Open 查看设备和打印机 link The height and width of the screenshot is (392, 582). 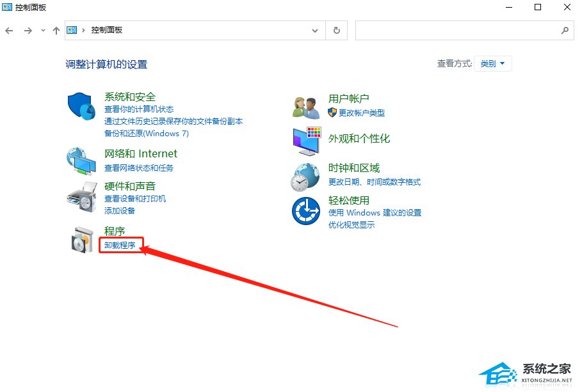[x=135, y=199]
